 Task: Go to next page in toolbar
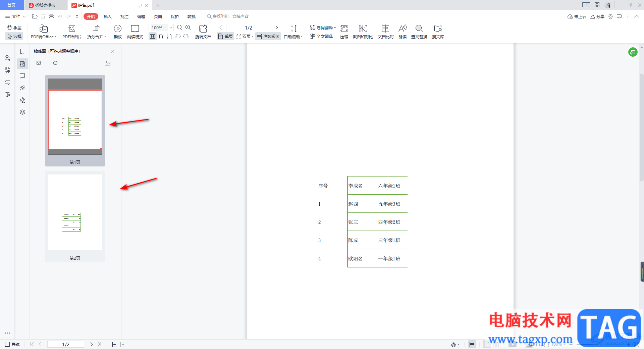277,28
